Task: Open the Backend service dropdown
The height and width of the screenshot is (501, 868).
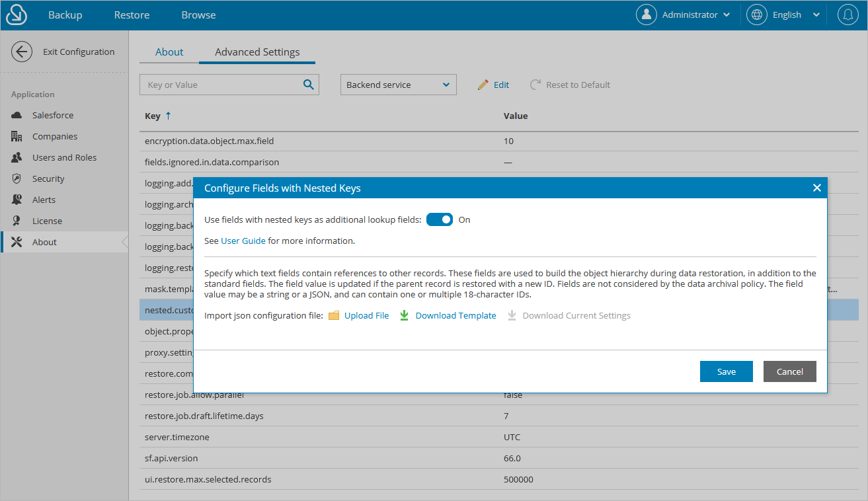Action: coord(398,85)
